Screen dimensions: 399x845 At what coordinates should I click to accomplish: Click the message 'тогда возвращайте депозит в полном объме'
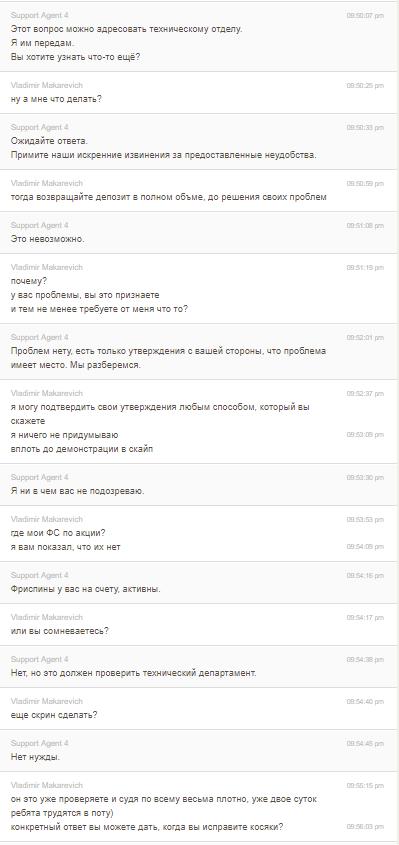[169, 197]
